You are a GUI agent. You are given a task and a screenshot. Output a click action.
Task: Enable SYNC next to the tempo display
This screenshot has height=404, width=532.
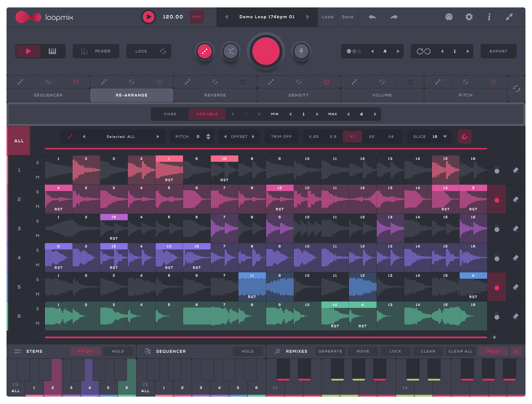pyautogui.click(x=197, y=17)
